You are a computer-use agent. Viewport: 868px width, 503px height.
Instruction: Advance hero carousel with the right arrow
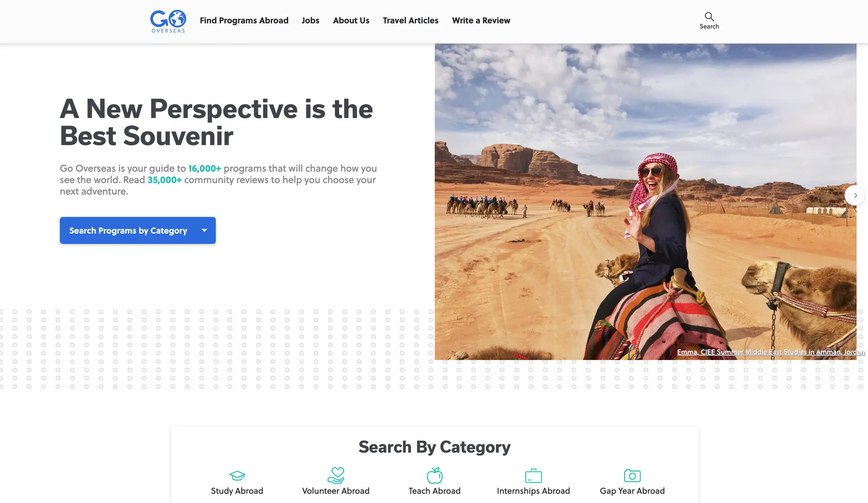pyautogui.click(x=855, y=195)
